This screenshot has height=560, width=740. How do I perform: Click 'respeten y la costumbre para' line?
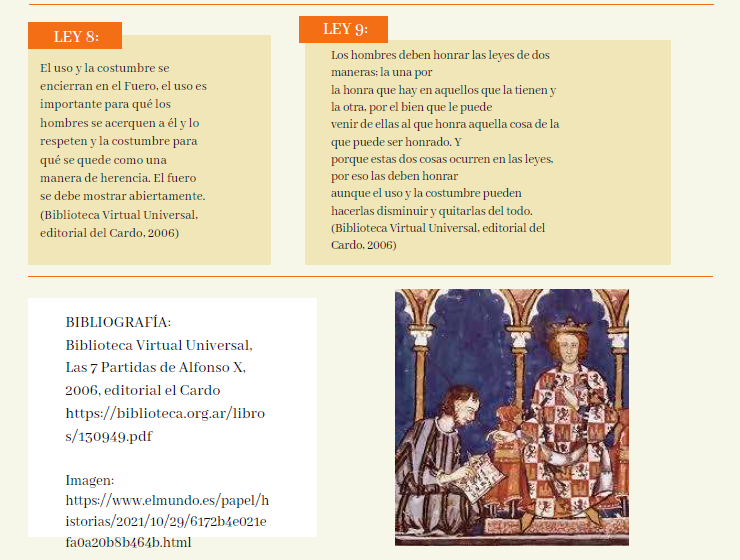tap(119, 141)
